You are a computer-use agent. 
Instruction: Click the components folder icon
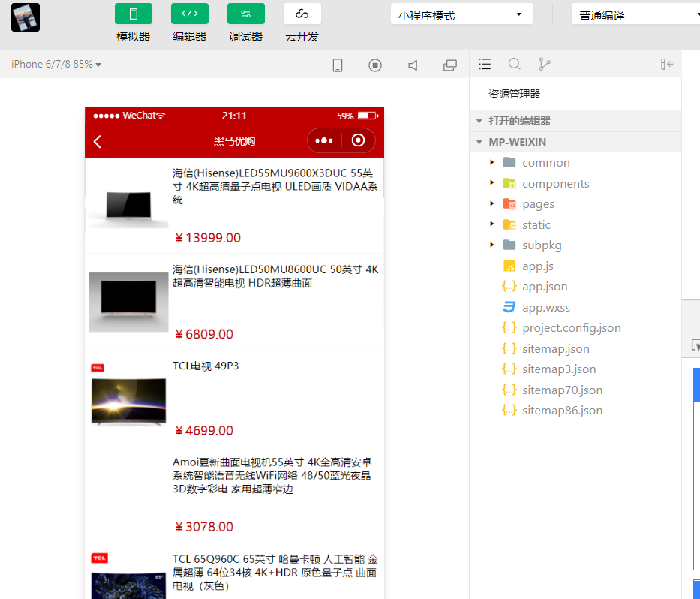pos(509,183)
